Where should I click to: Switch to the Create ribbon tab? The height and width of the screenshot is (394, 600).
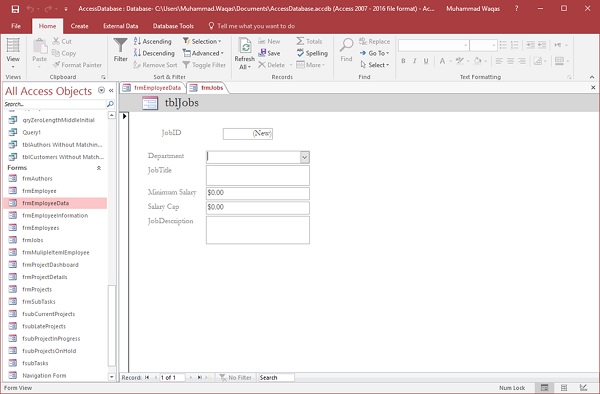click(80, 26)
